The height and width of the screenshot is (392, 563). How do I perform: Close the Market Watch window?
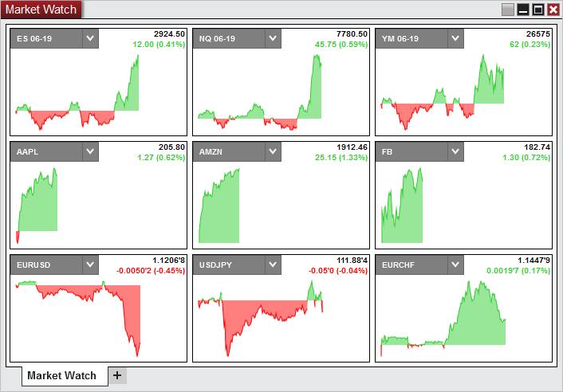point(553,10)
